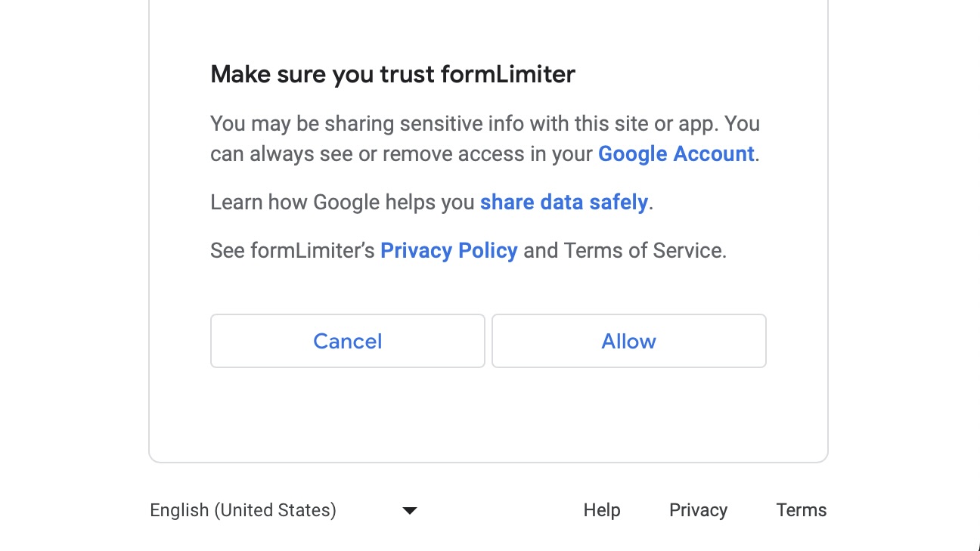980x551 pixels.
Task: Follow the 'share data safely' link
Action: [x=563, y=203]
